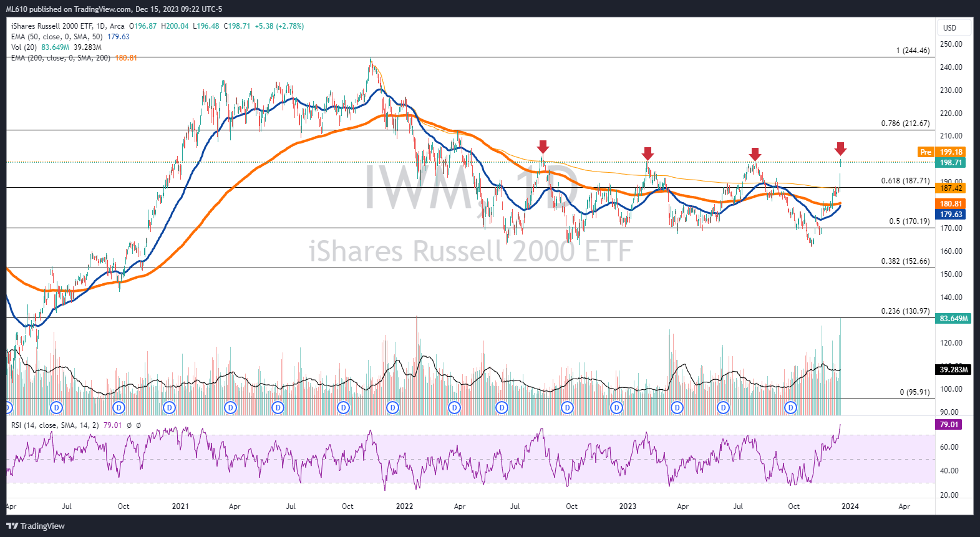Click the +5.38 (+2.78%) change value

(x=279, y=26)
